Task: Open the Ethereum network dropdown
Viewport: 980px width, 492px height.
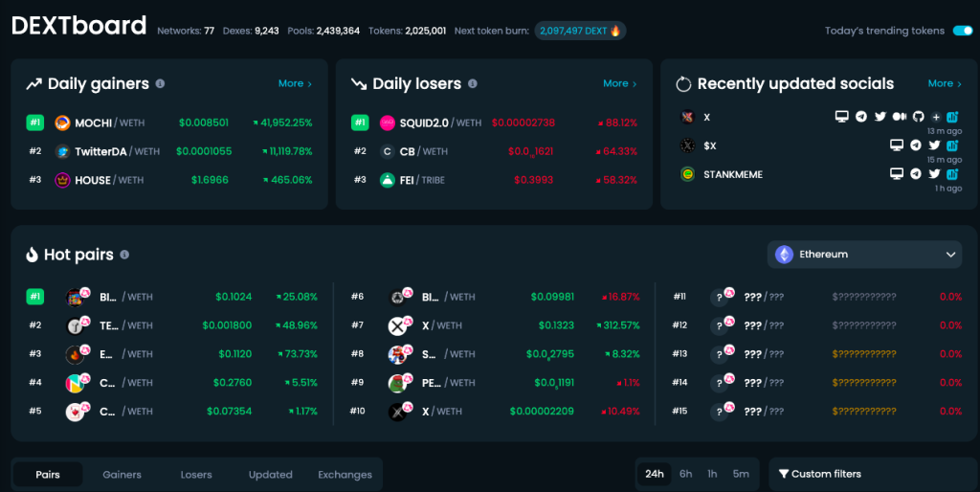Action: pyautogui.click(x=864, y=255)
